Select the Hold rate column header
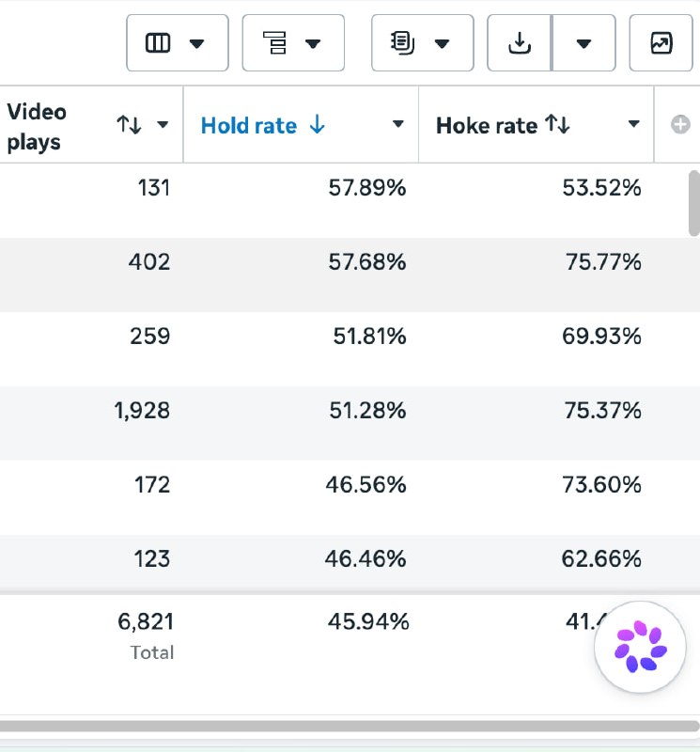Image resolution: width=700 pixels, height=752 pixels. [301, 125]
